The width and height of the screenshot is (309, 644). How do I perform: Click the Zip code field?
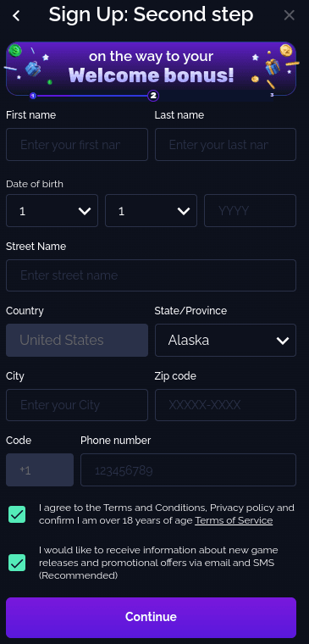(x=225, y=405)
